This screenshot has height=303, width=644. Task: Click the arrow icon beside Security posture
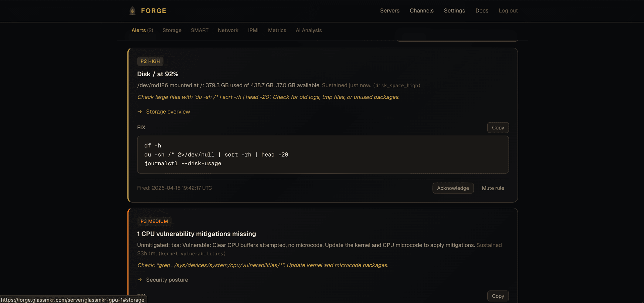140,280
